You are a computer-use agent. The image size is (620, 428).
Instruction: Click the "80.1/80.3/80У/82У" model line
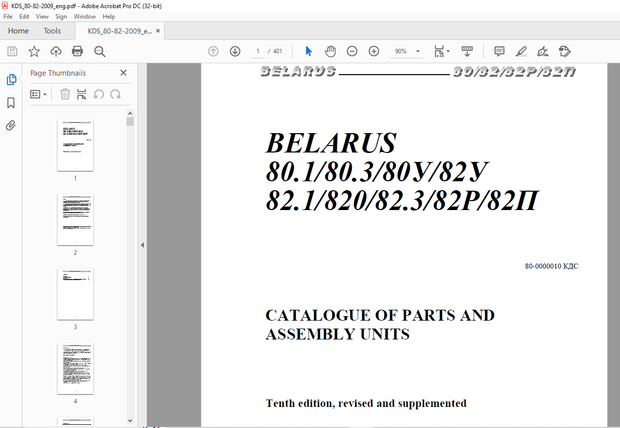click(x=377, y=172)
